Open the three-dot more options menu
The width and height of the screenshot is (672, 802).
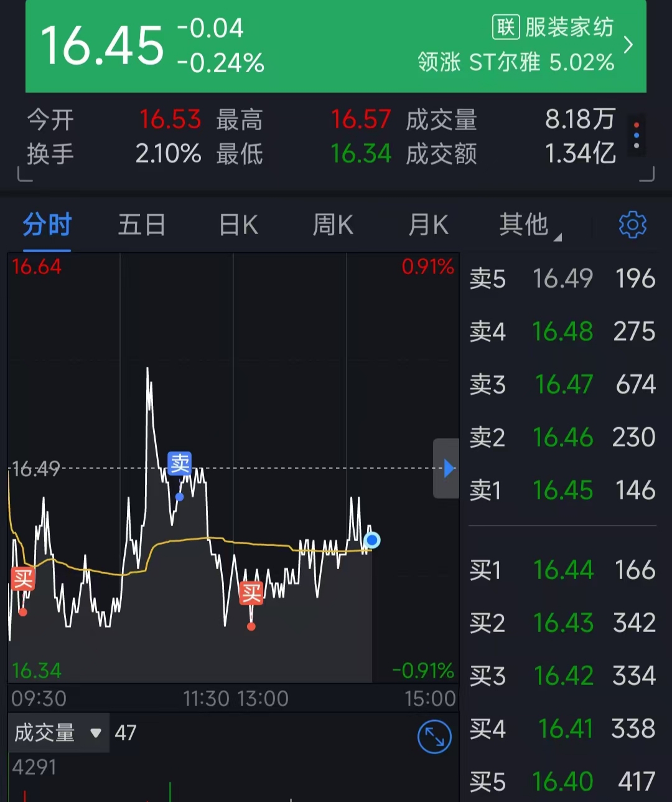coord(636,135)
